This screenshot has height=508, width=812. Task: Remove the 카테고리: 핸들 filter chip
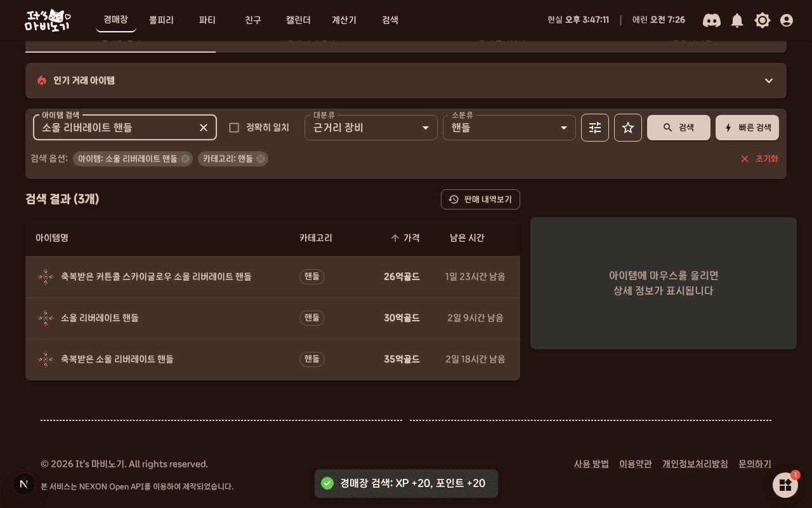[261, 159]
